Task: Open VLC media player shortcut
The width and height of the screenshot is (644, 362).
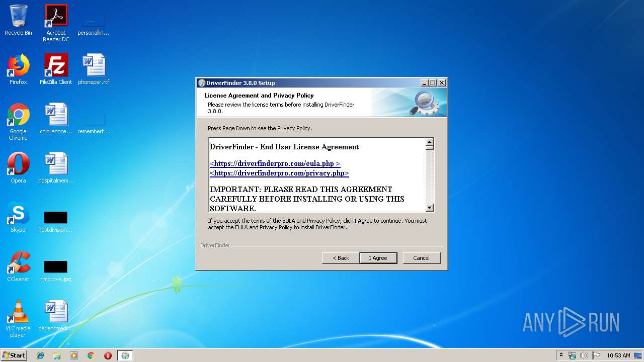Action: tap(18, 319)
